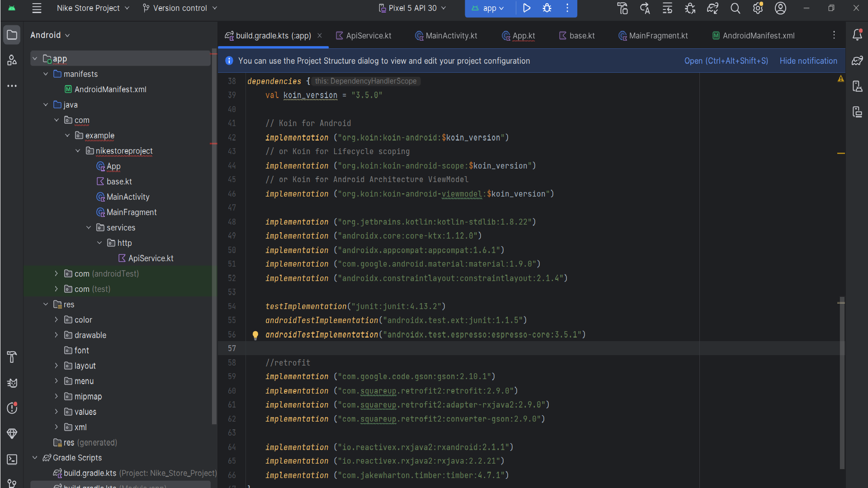This screenshot has height=488, width=868.
Task: Click the warning indicator in editor corner
Action: click(840, 79)
